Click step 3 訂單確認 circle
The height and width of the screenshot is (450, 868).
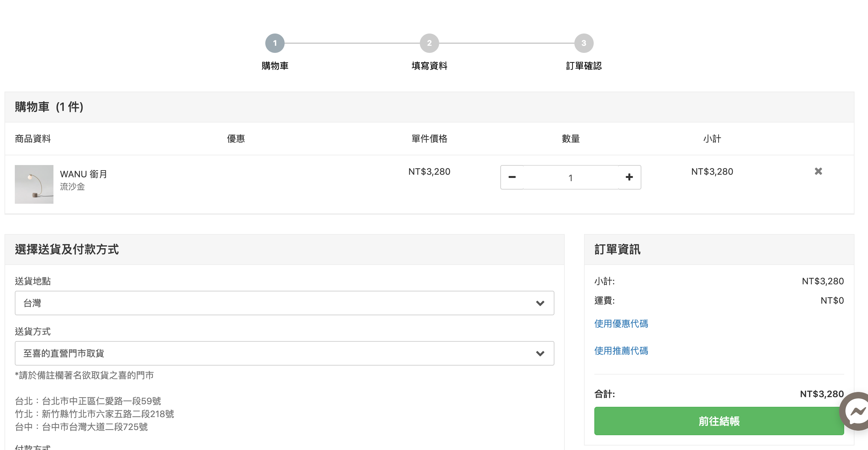(x=584, y=43)
